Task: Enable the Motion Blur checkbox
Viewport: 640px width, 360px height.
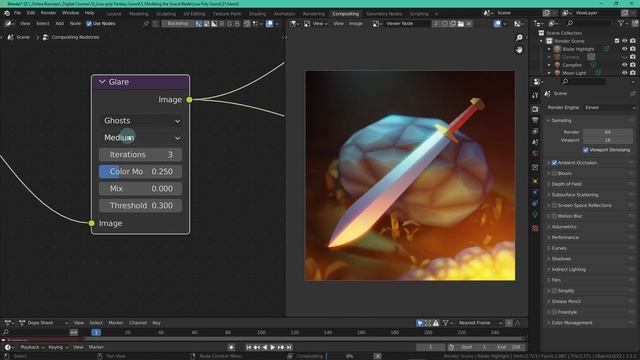Action: [554, 216]
